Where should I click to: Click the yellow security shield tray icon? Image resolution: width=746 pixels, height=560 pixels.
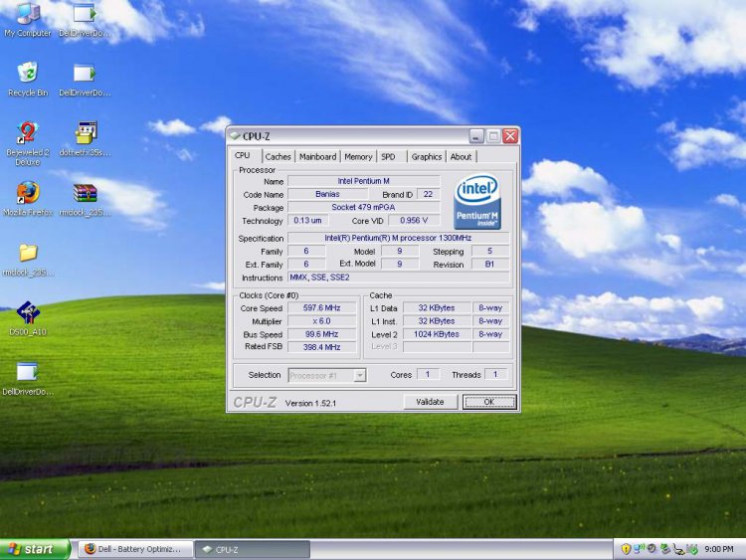coord(626,549)
